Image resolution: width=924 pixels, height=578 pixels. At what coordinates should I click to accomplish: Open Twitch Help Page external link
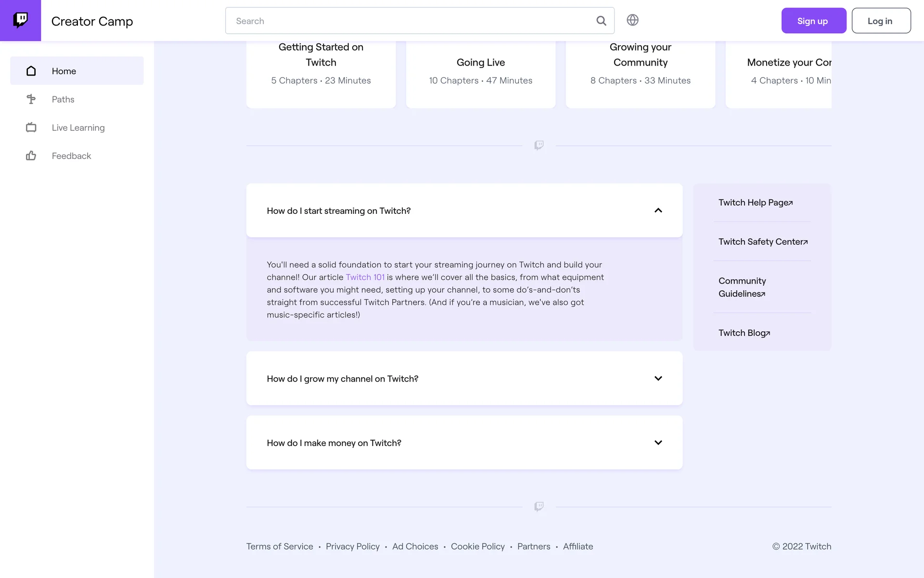755,203
